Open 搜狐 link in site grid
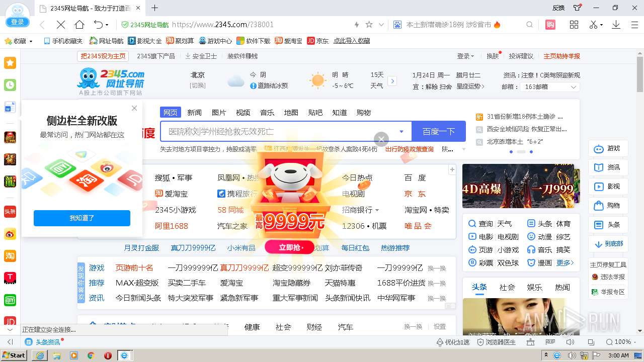This screenshot has width=644, height=362. coord(162,178)
